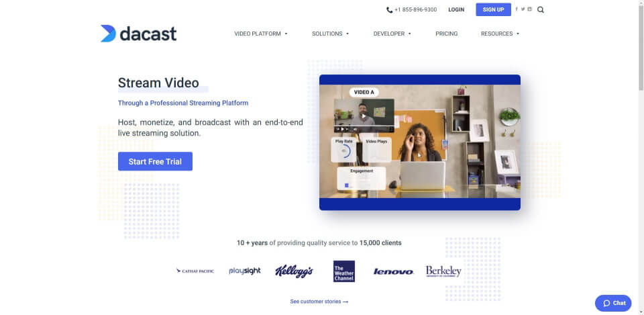This screenshot has width=644, height=315.
Task: Click the Berkeley logo
Action: (443, 271)
